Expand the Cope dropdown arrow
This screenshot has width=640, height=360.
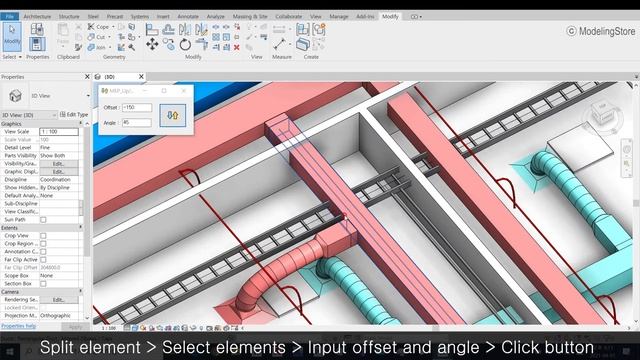[x=113, y=27]
